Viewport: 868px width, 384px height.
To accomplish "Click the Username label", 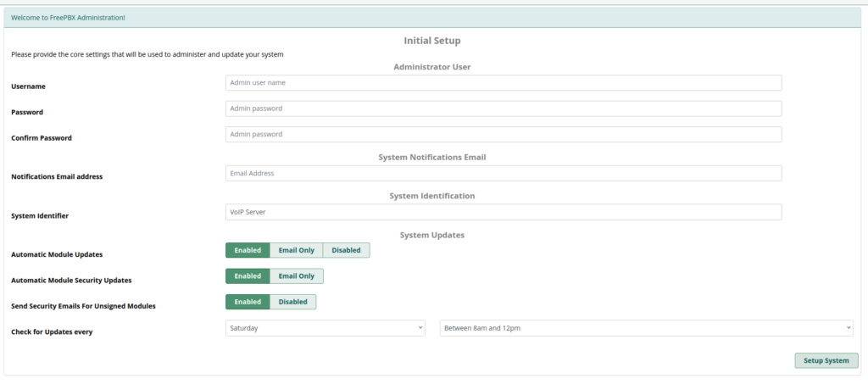I will pyautogui.click(x=28, y=86).
